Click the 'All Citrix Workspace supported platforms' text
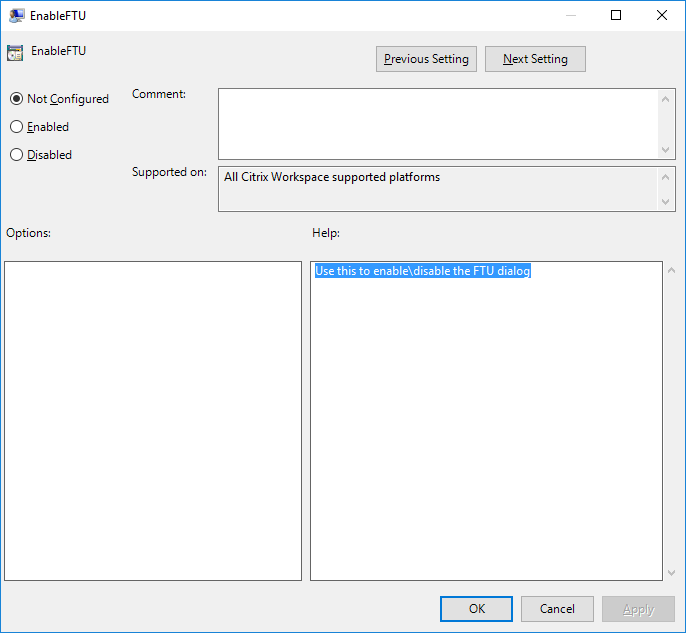 point(332,177)
